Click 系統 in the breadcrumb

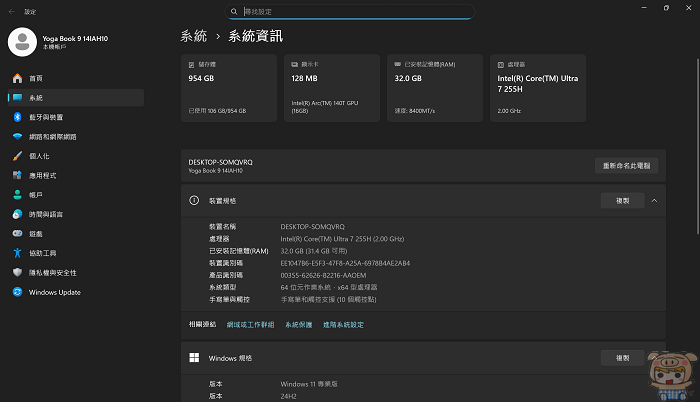(x=193, y=36)
